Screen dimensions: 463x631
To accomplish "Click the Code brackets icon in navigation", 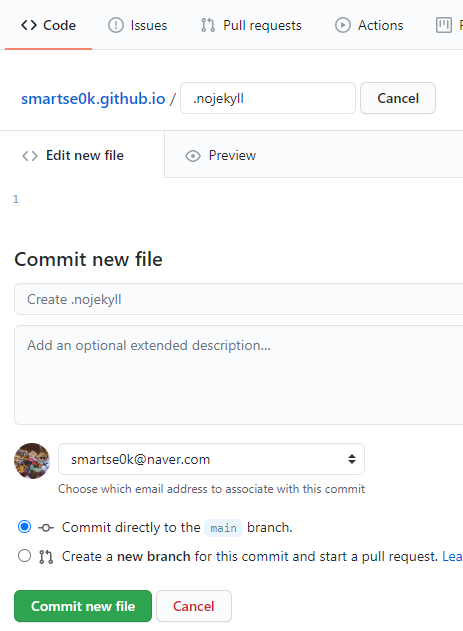I will 29,25.
